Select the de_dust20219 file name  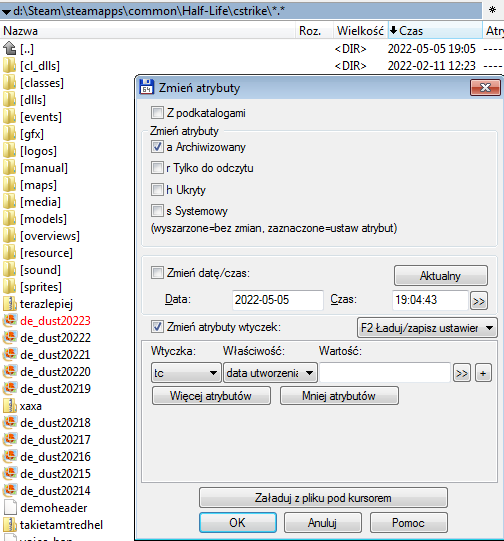[x=55, y=388]
